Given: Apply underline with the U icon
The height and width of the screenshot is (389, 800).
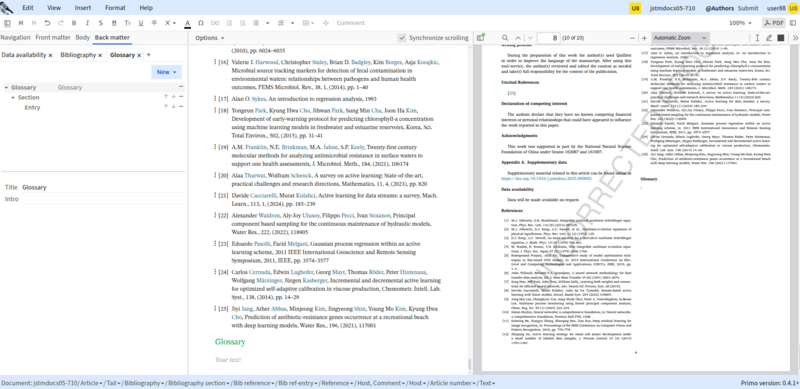Looking at the screenshot, I should [141, 23].
